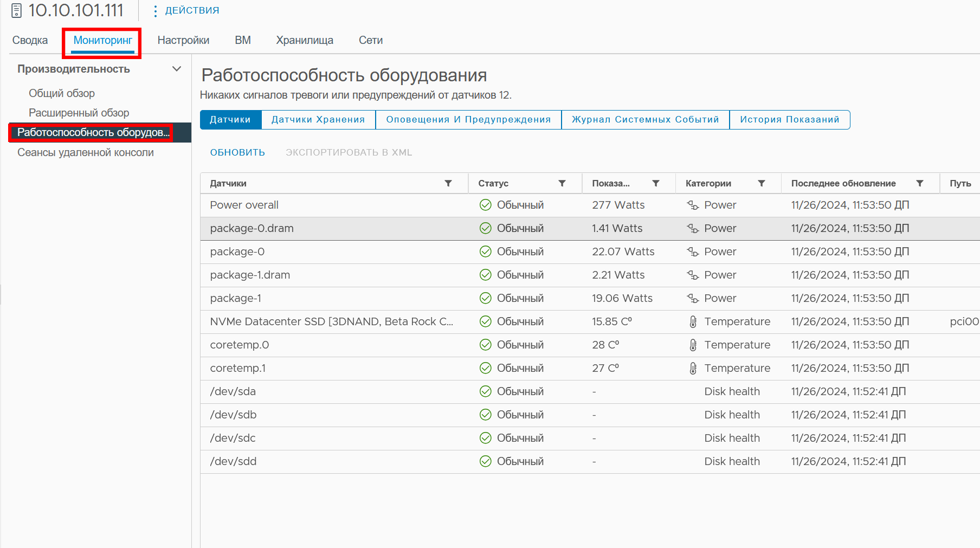Click the thermometer icon in the coretemp.1 row
The width and height of the screenshot is (980, 548).
click(693, 368)
